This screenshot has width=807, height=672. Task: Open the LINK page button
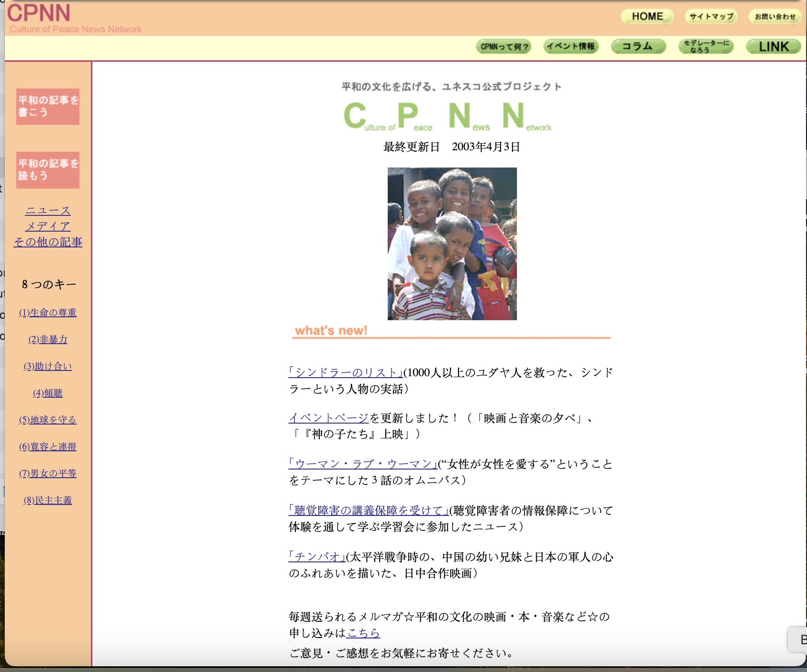(x=773, y=46)
